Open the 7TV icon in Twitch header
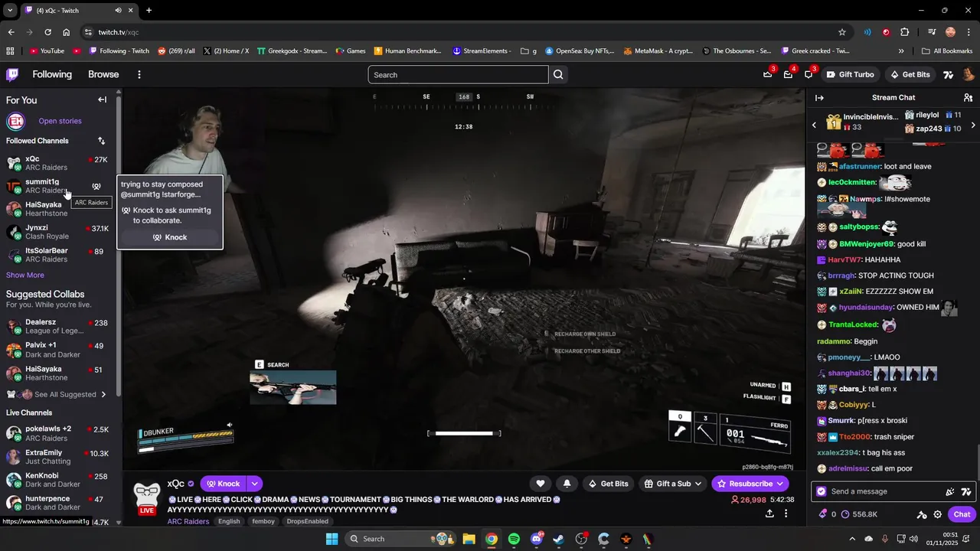This screenshot has height=551, width=980. point(948,74)
